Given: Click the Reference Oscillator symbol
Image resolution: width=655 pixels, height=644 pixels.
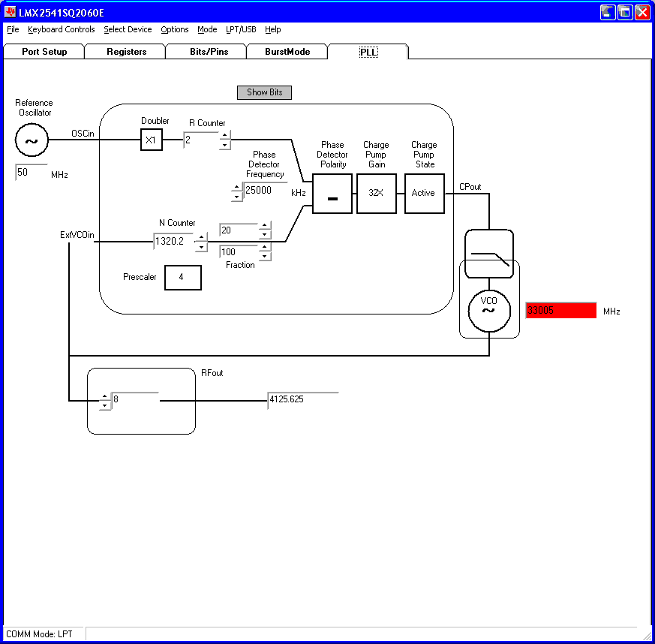Looking at the screenshot, I should click(31, 140).
